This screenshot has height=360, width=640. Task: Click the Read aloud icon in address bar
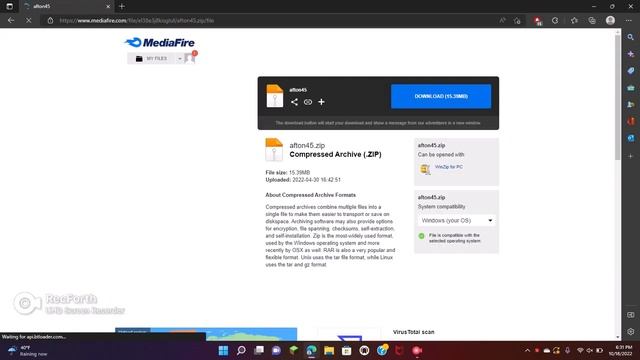[x=502, y=20]
